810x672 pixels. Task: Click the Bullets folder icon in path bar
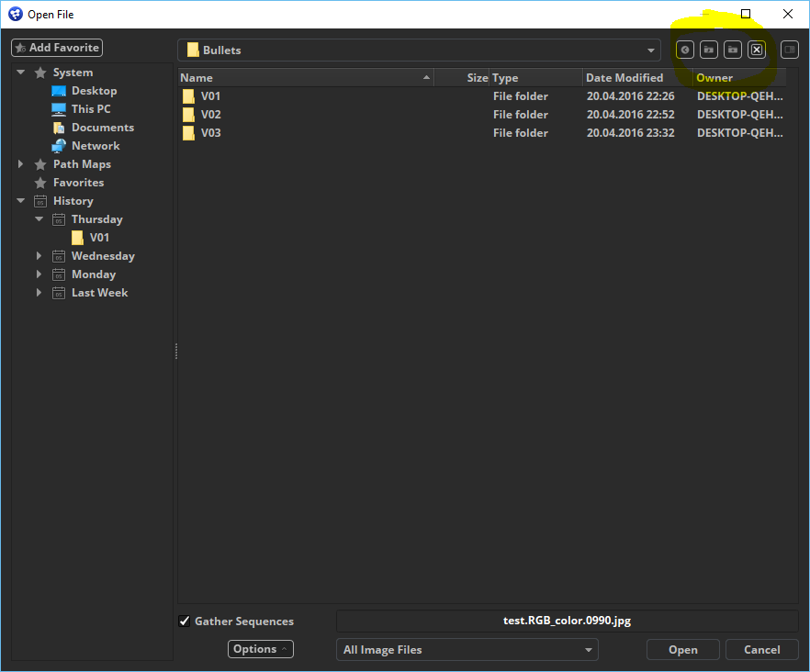pos(193,50)
